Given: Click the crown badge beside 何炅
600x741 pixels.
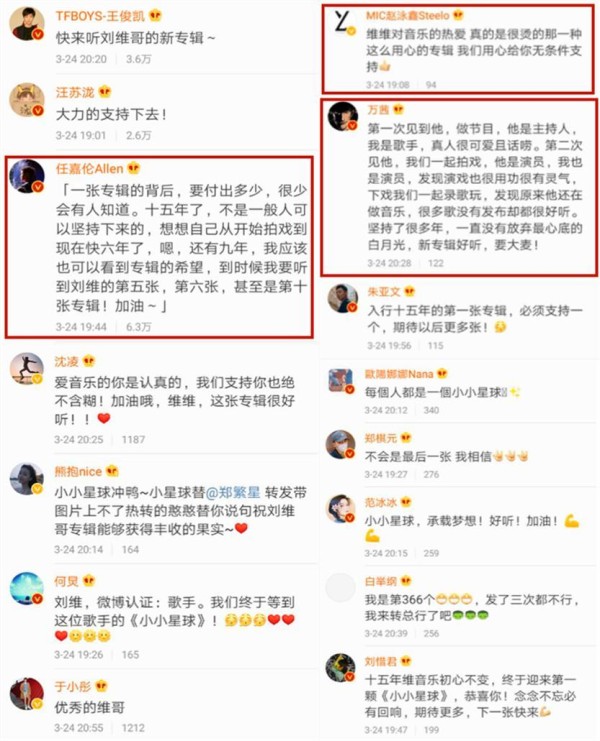Looking at the screenshot, I should tap(89, 580).
